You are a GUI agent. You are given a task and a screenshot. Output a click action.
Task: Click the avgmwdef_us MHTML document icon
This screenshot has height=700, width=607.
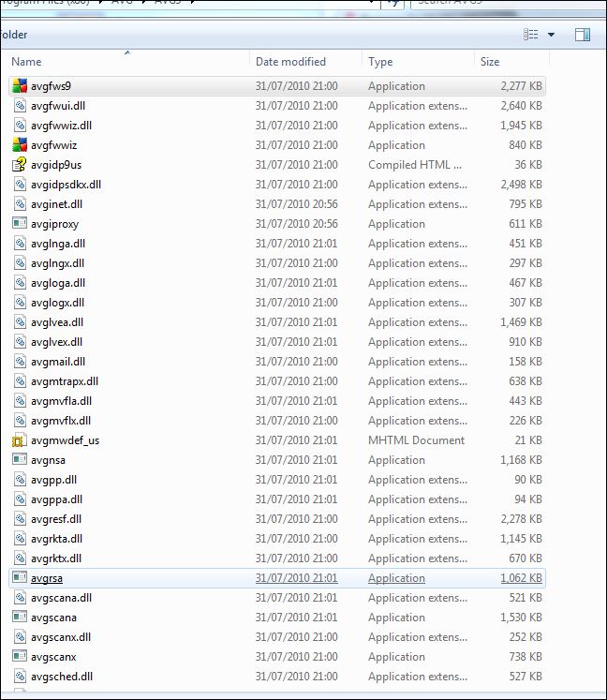click(19, 440)
